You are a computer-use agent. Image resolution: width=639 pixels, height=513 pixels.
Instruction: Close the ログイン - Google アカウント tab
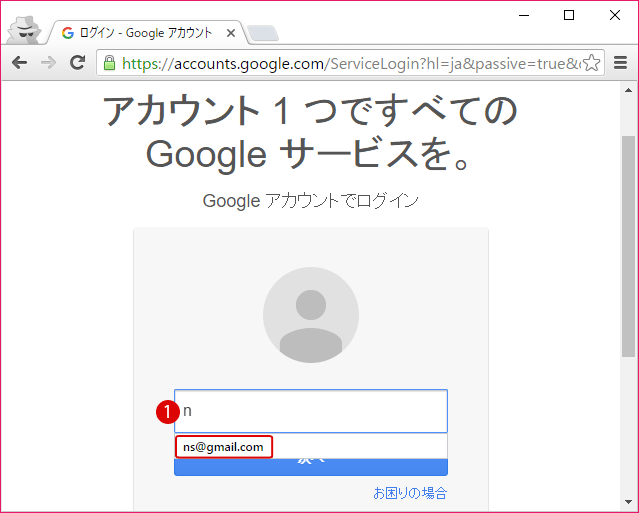(231, 33)
